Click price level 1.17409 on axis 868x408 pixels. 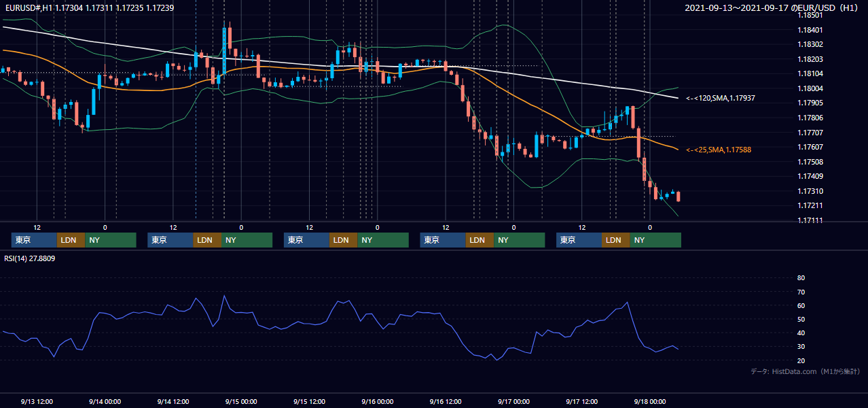[810, 176]
